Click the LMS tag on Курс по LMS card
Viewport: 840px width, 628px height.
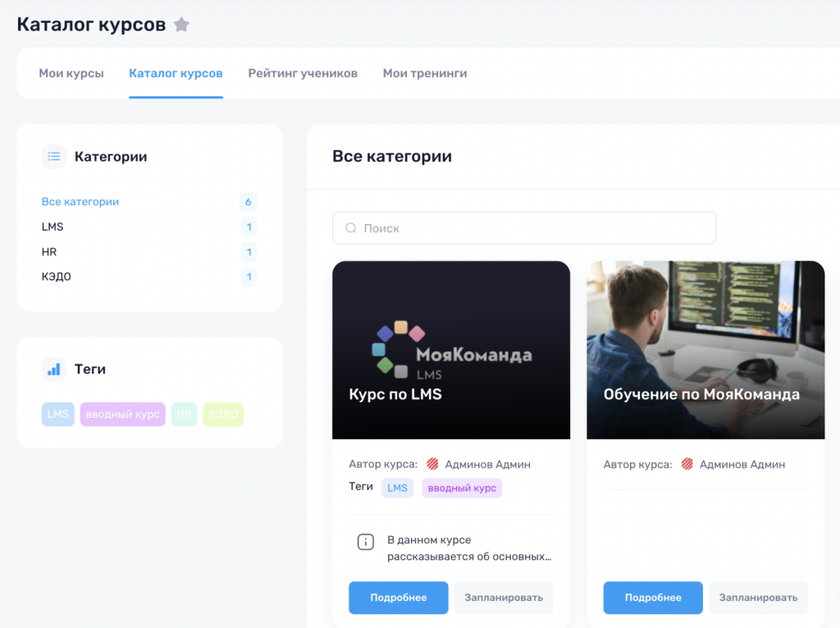[x=398, y=488]
